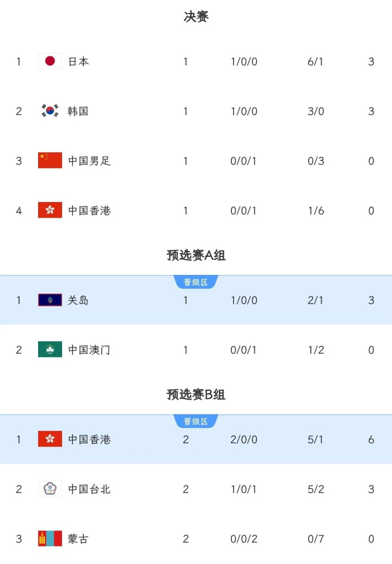
Task: Click the Chinese Taipei emblem icon
Action: coord(50,488)
